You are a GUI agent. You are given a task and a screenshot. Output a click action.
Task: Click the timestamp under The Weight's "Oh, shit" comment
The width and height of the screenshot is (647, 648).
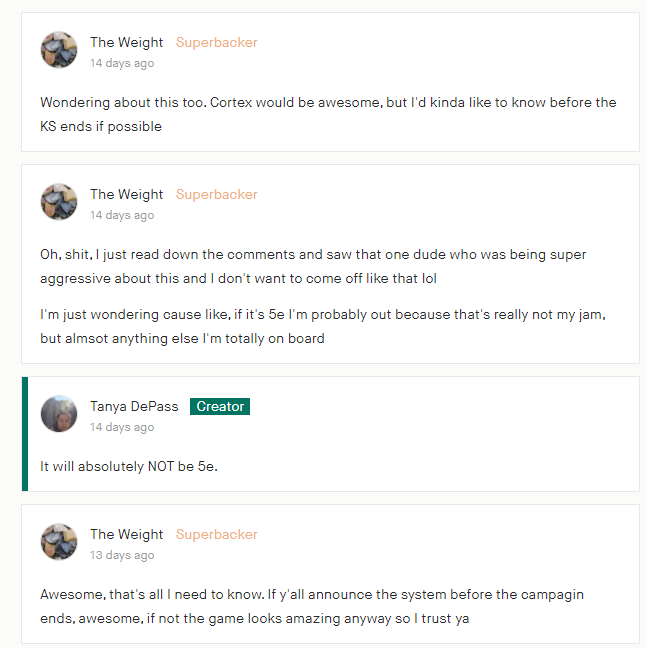122,215
